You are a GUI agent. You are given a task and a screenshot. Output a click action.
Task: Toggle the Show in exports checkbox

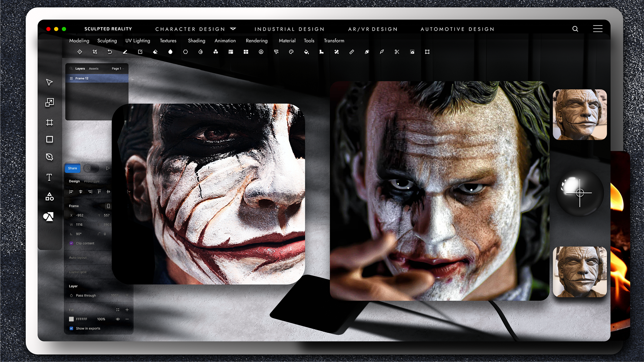71,328
